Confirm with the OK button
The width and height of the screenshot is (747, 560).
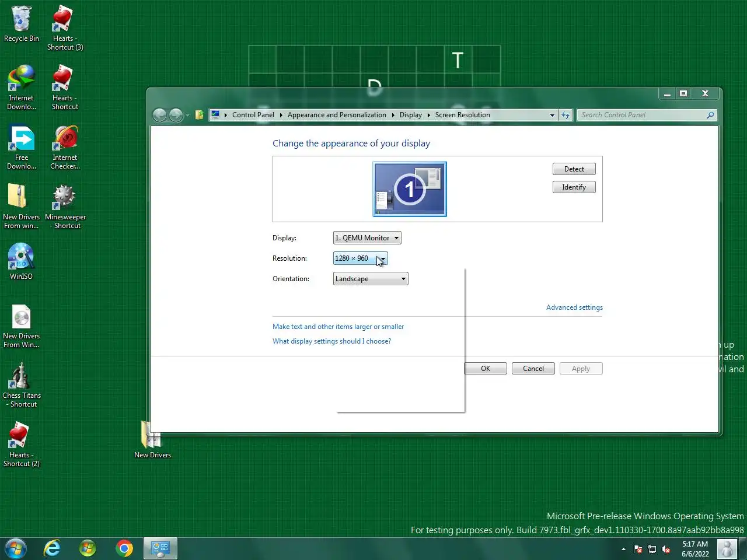point(486,369)
